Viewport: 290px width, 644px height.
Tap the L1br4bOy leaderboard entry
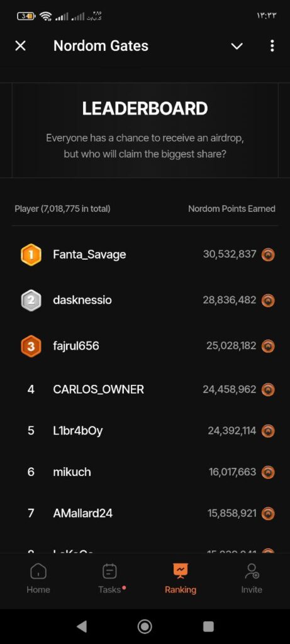[145, 431]
